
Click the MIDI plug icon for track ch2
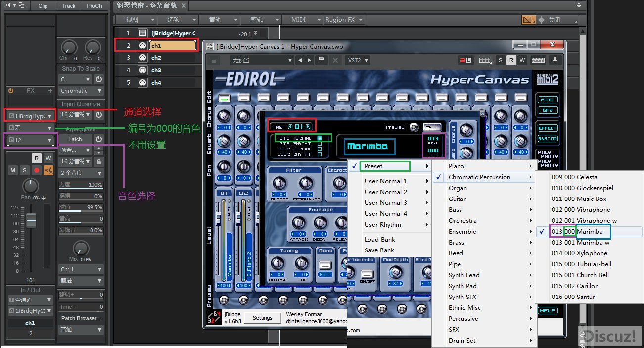pyautogui.click(x=142, y=58)
